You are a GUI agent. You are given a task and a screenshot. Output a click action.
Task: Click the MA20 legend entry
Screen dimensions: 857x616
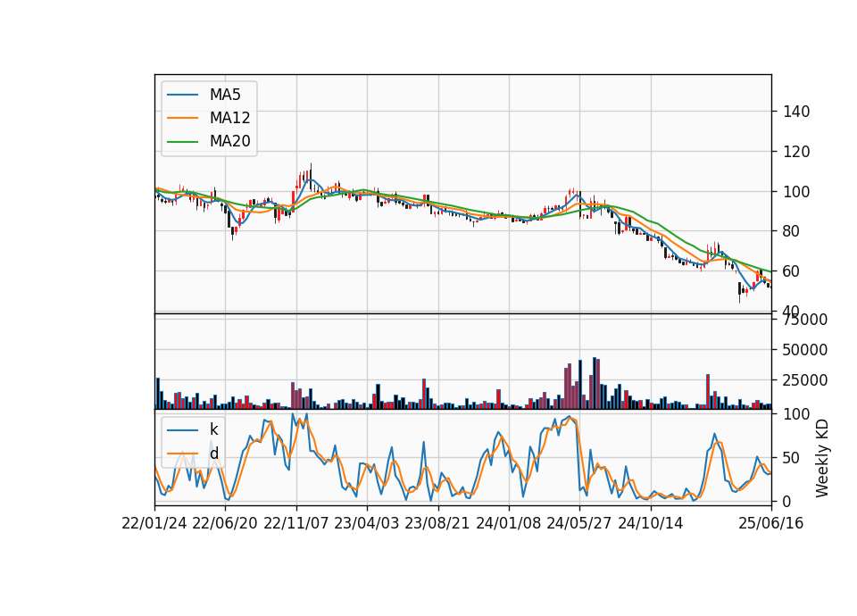[x=208, y=141]
